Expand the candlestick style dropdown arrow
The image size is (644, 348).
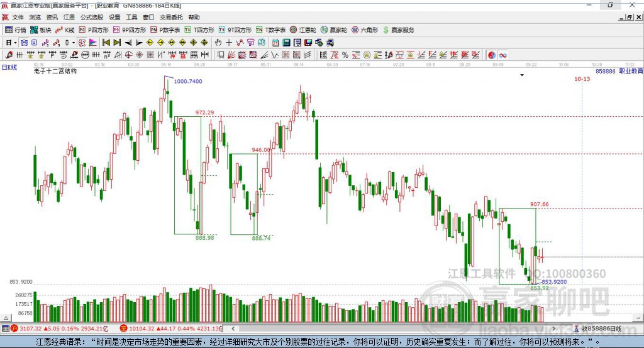pos(74,43)
